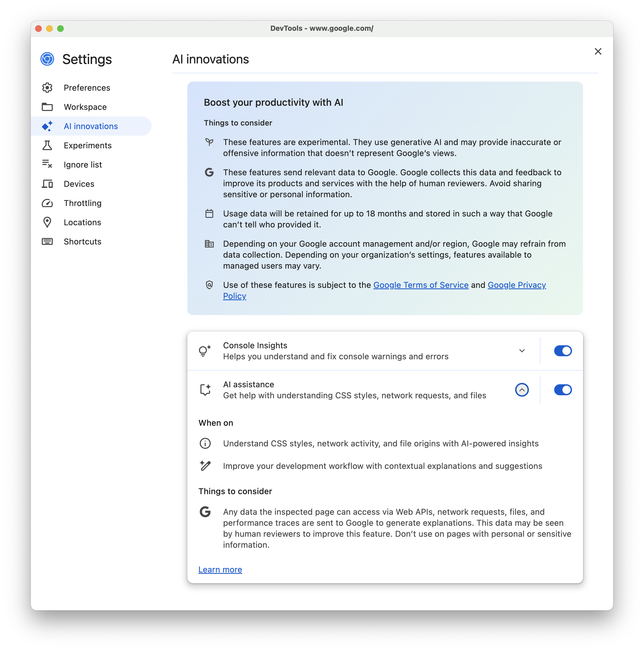Screen dimensions: 644x651
Task: Expand the Console Insights dropdown chevron
Action: [x=521, y=350]
